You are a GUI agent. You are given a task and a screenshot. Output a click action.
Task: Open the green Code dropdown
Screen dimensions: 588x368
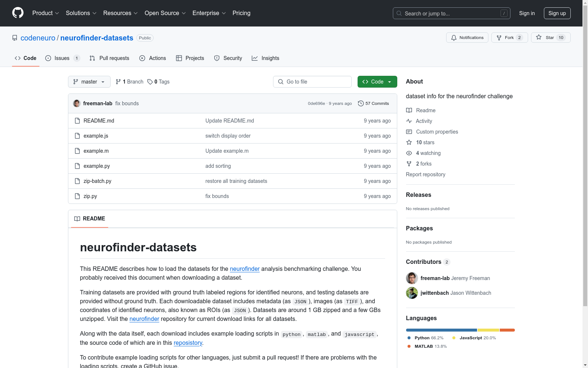click(377, 82)
